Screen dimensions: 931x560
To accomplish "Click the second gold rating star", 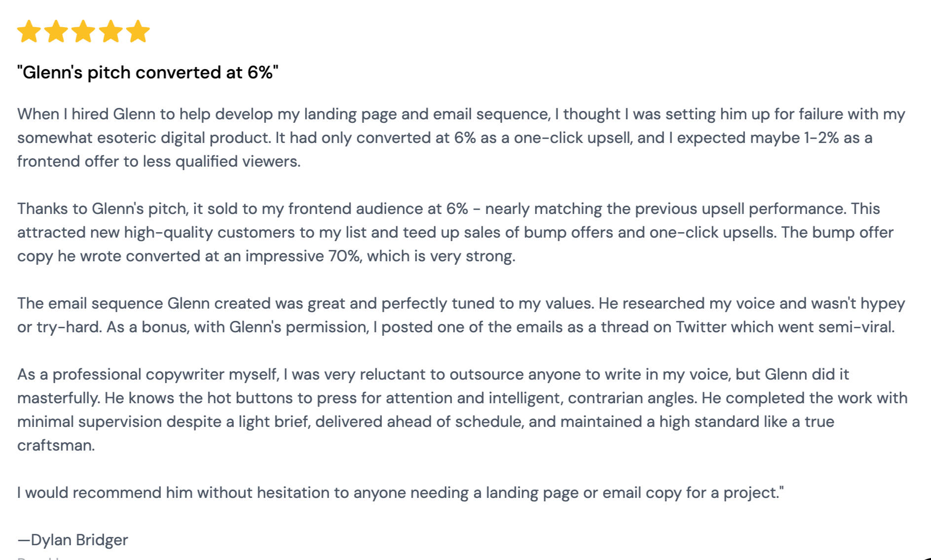I will coord(56,32).
